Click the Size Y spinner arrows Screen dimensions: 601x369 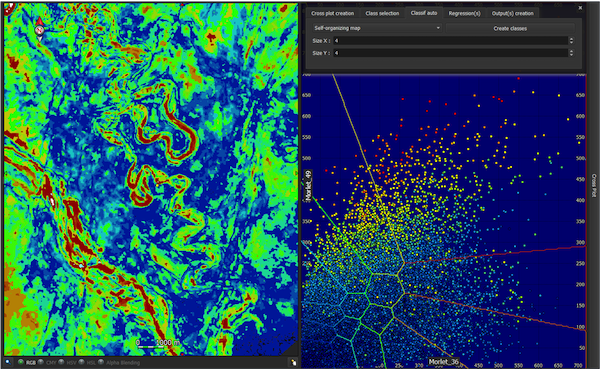coord(571,53)
